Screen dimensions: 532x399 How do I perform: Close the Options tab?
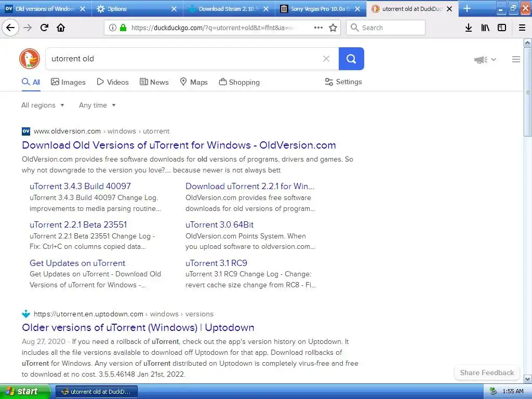pyautogui.click(x=174, y=9)
